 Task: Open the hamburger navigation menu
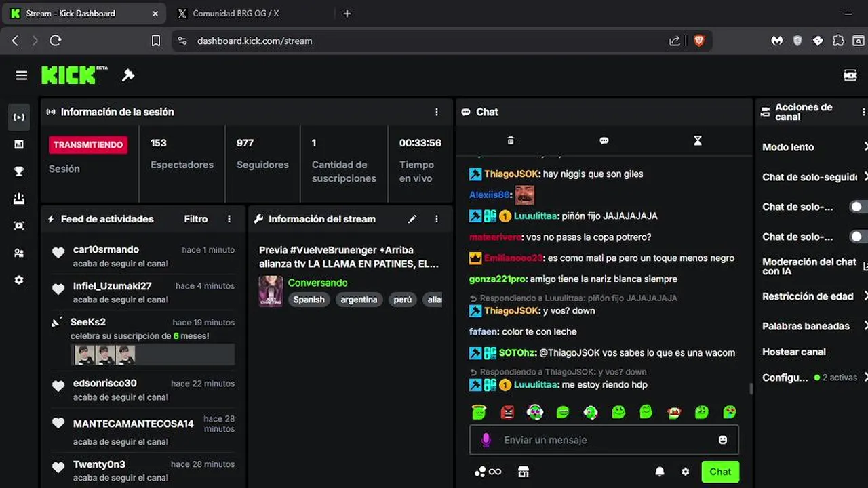pos(22,75)
